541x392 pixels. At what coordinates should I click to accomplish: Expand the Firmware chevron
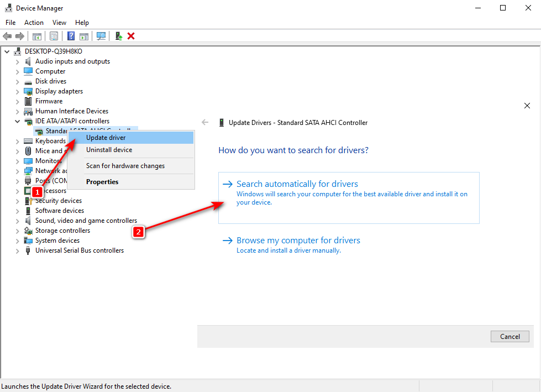17,102
